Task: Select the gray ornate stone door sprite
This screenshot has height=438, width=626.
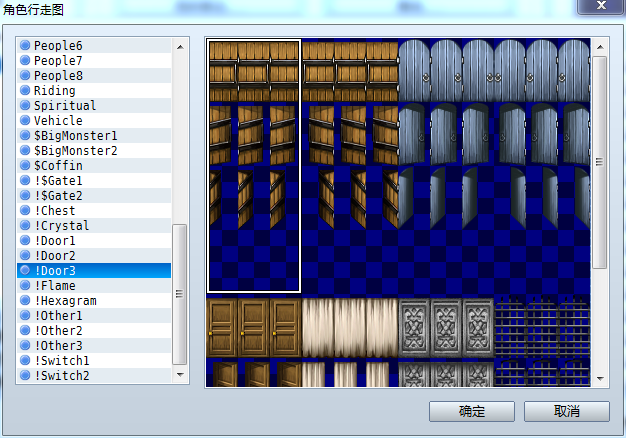Action: (446, 342)
